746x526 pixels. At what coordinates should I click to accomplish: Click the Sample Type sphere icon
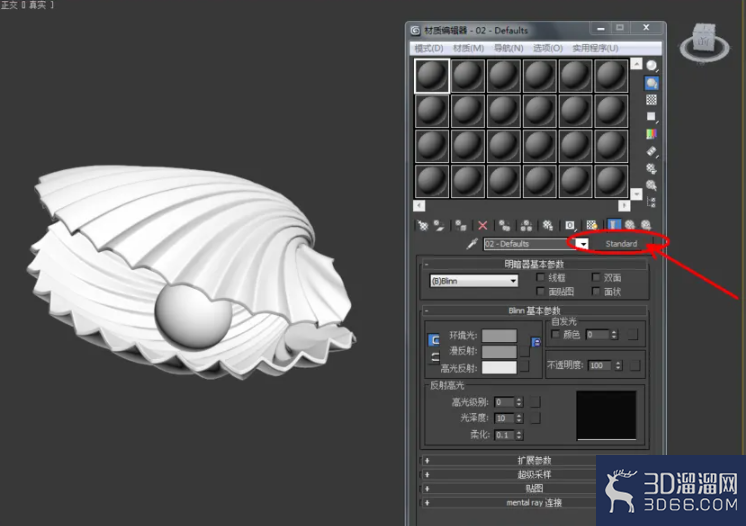[651, 66]
